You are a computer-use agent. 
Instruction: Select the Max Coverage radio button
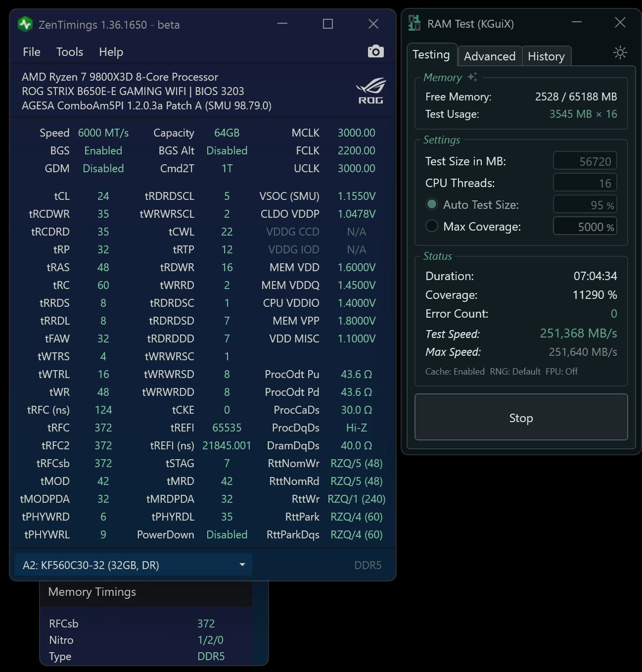[432, 226]
